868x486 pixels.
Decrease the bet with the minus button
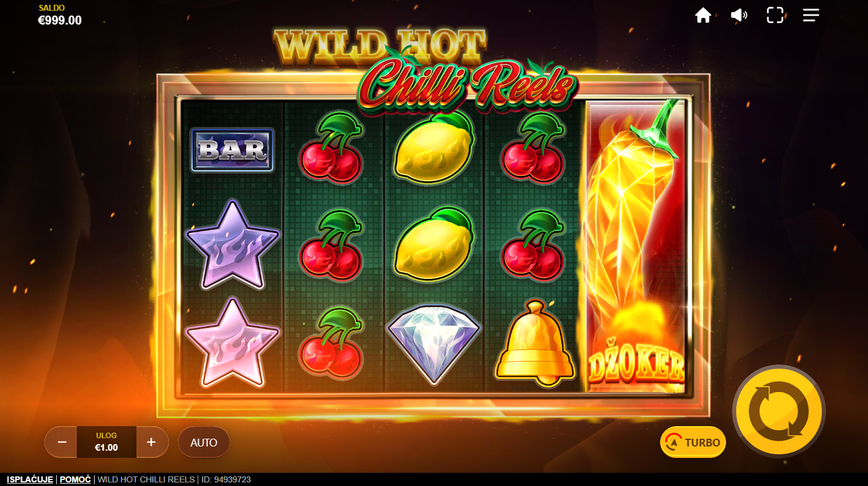(x=62, y=442)
